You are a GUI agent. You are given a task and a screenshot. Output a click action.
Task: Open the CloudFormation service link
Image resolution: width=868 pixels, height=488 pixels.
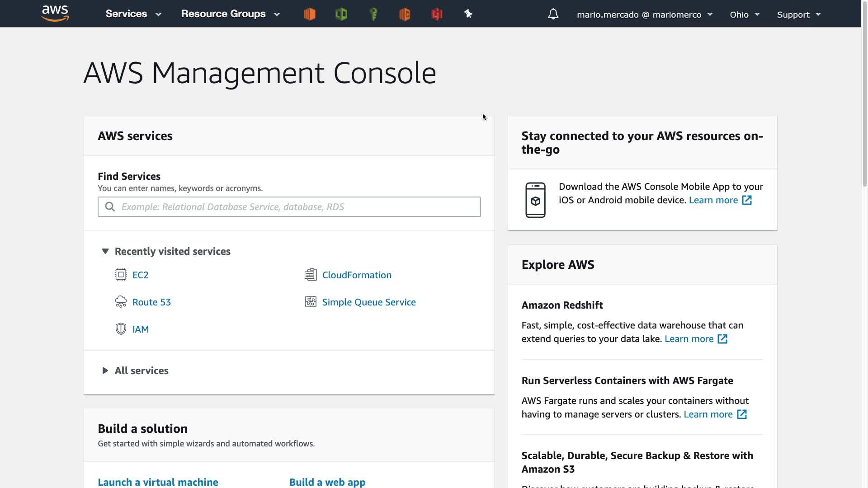point(356,275)
